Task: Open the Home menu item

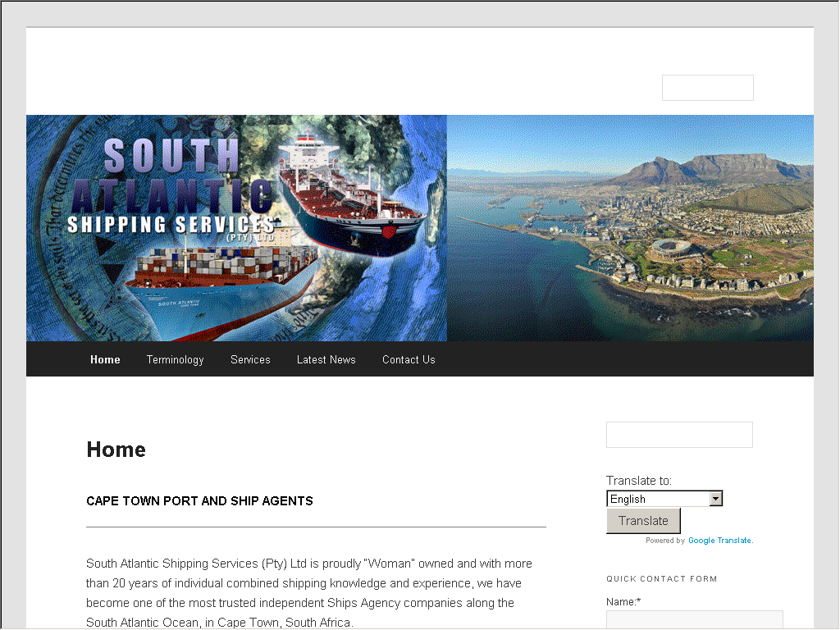Action: [x=105, y=359]
